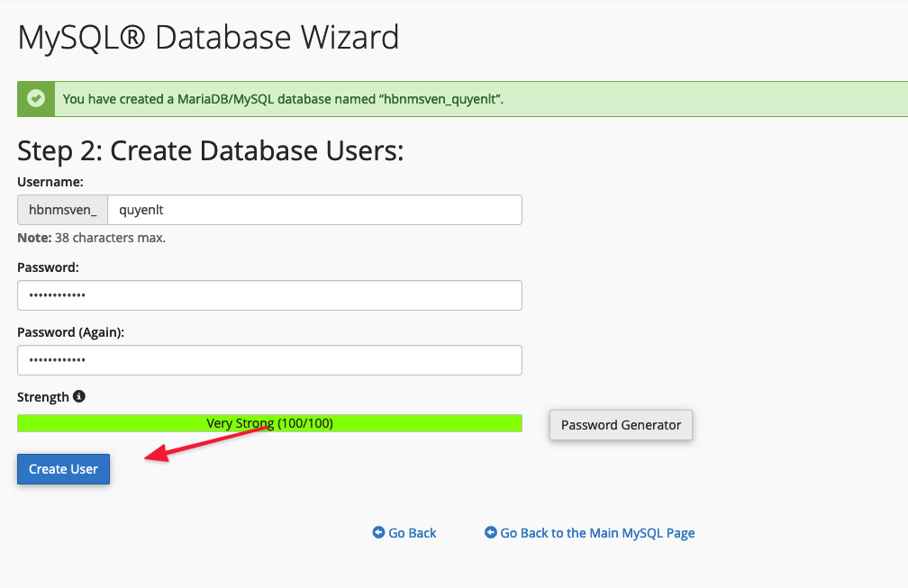Select the Password (Again) input field

pyautogui.click(x=269, y=360)
